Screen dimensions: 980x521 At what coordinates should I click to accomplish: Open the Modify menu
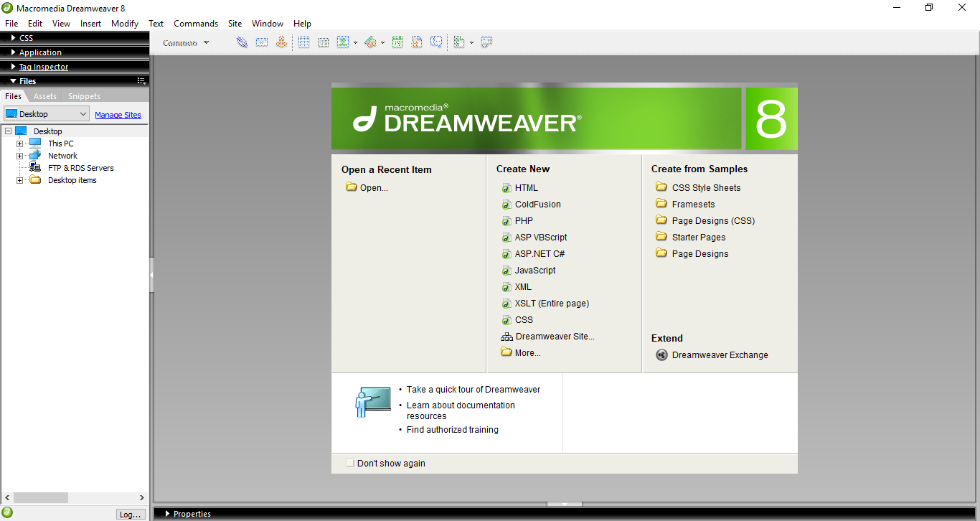point(125,24)
